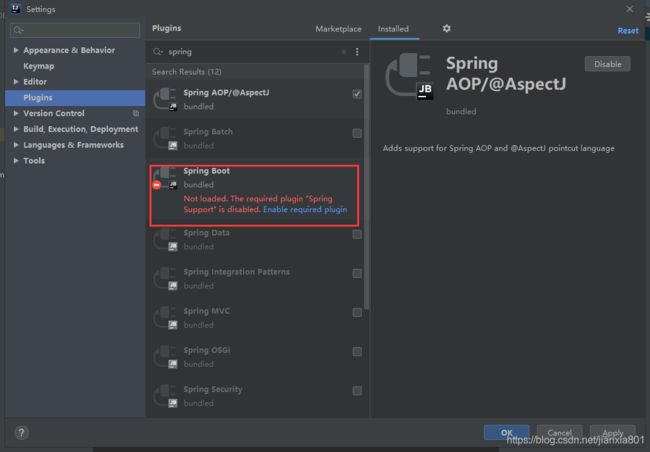Select the Spring Data plugin title
The height and width of the screenshot is (452, 650).
click(206, 233)
